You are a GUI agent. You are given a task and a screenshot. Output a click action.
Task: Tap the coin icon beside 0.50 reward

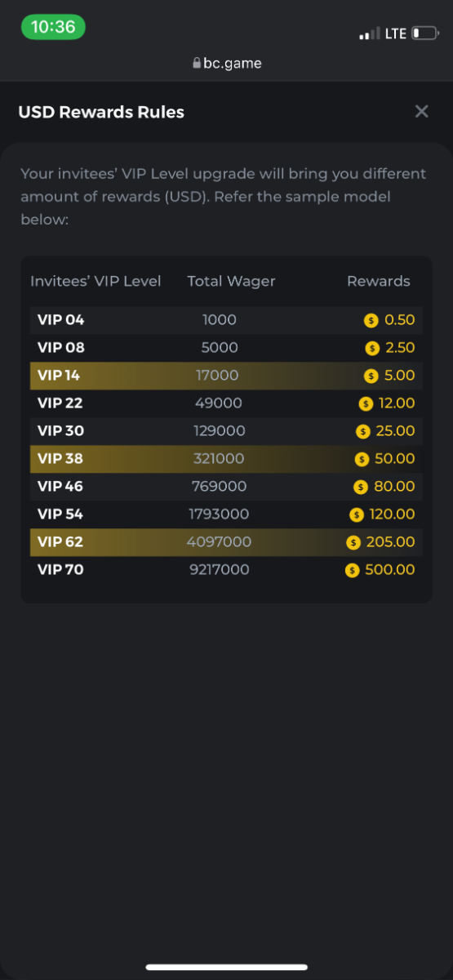pos(371,320)
